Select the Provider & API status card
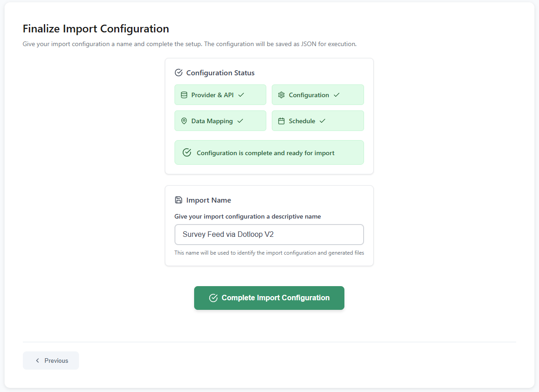The image size is (539, 392). 220,95
